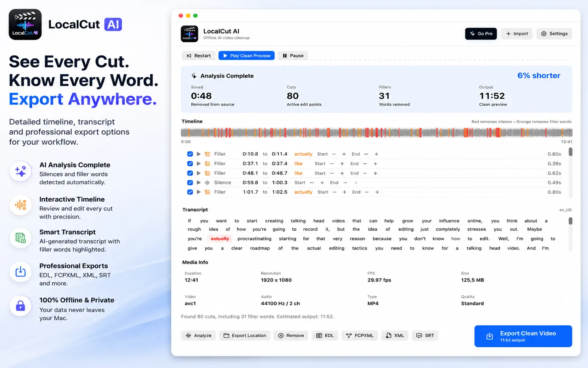The width and height of the screenshot is (588, 368).
Task: Click the transcript scrollbar
Action: click(x=570, y=221)
